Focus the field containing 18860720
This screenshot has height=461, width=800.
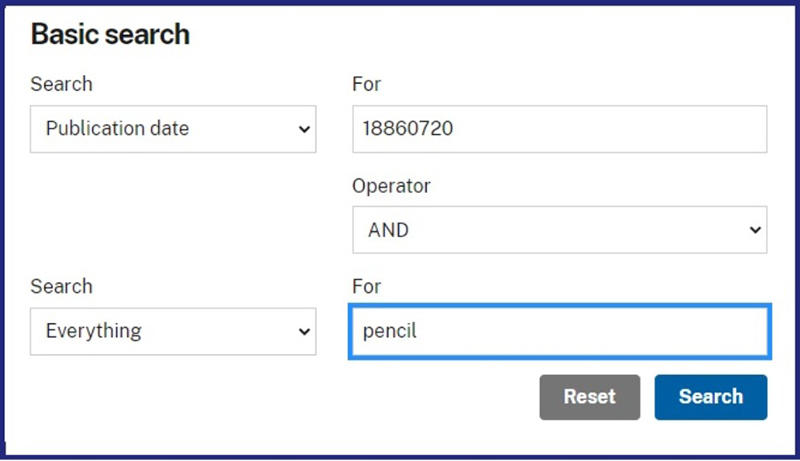(x=559, y=129)
